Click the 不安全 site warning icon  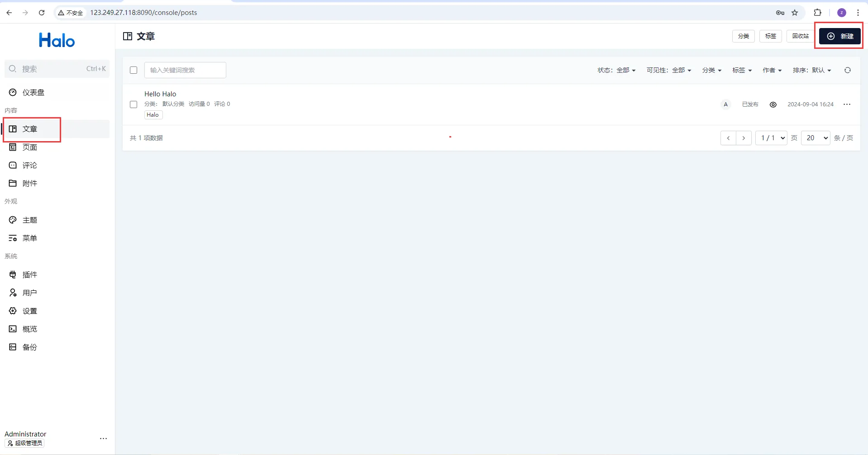pyautogui.click(x=71, y=13)
